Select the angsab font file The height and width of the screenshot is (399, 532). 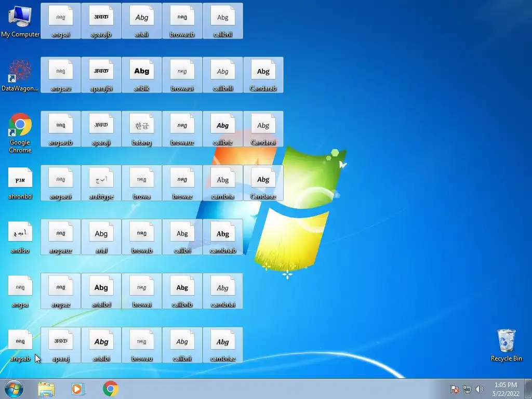pyautogui.click(x=20, y=345)
